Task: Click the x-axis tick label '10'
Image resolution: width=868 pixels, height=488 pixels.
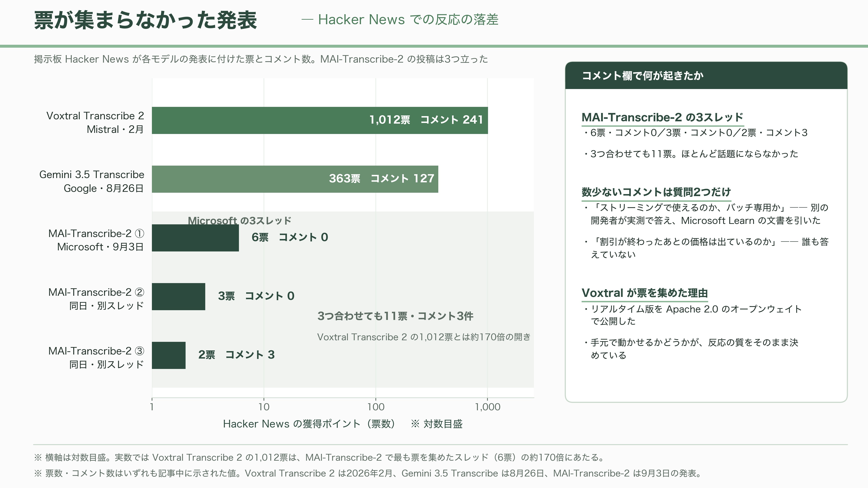Action: pos(264,407)
